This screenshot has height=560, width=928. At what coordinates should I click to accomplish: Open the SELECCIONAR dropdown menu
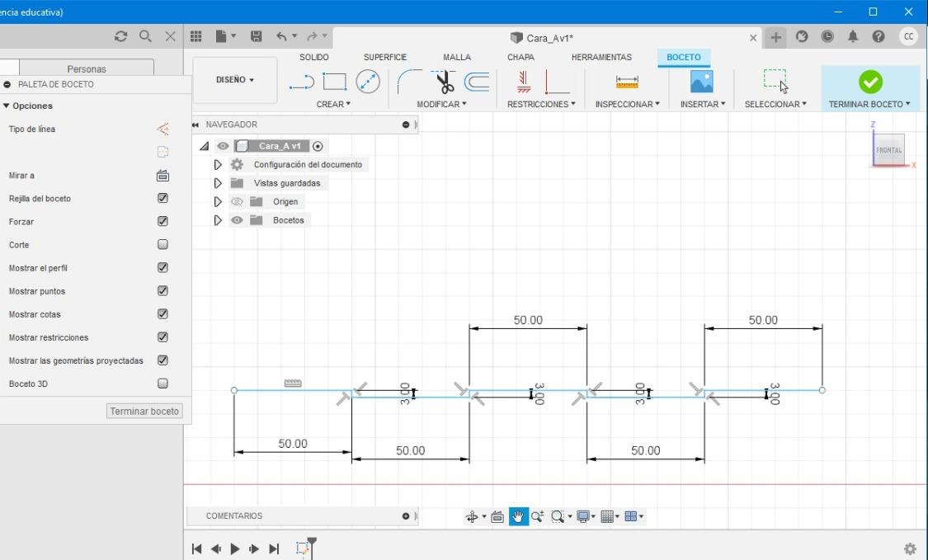(x=775, y=104)
